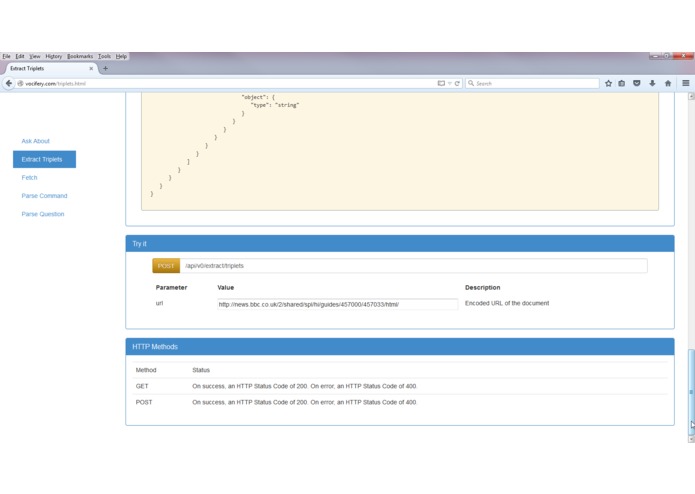695x494 pixels.
Task: Click the "type": "string" code line
Action: click(275, 105)
